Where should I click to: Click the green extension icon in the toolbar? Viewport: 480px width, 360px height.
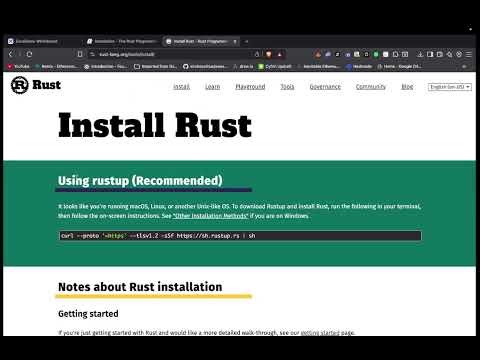tap(376, 54)
